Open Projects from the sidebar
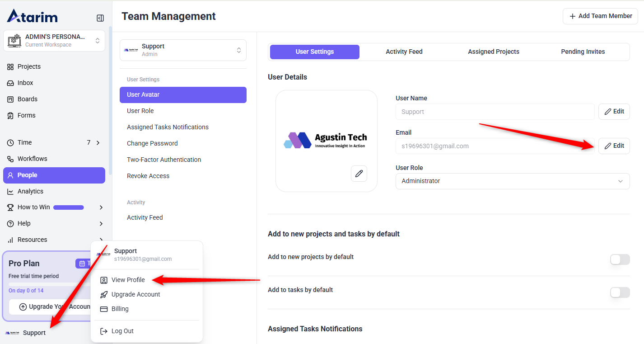The image size is (644, 344). [29, 66]
